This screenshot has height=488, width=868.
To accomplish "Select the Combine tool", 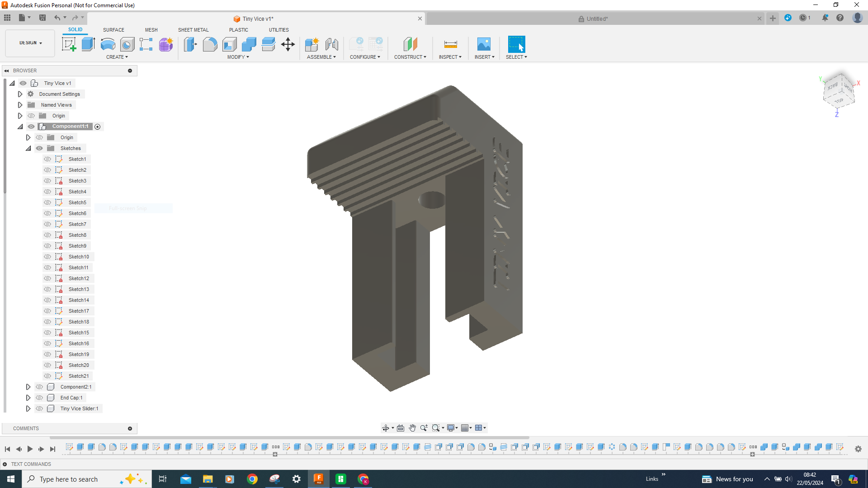I will [x=249, y=44].
